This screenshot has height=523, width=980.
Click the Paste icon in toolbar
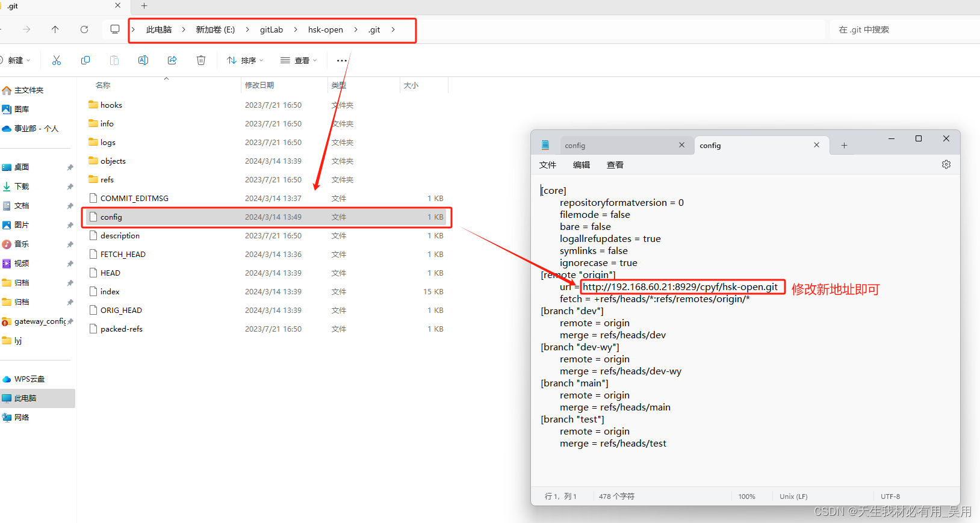click(114, 60)
